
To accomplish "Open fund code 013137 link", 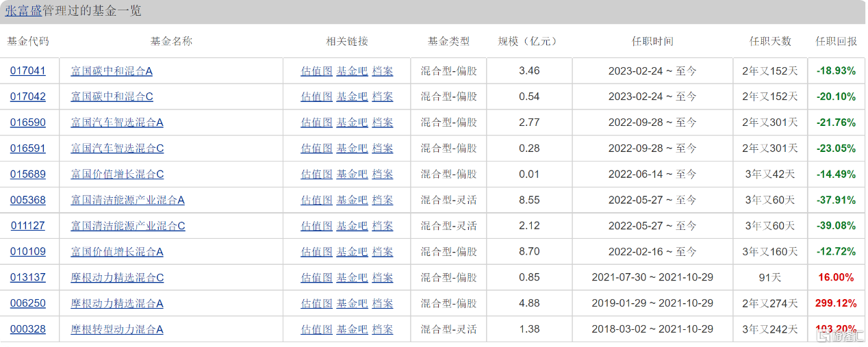I will pos(28,278).
